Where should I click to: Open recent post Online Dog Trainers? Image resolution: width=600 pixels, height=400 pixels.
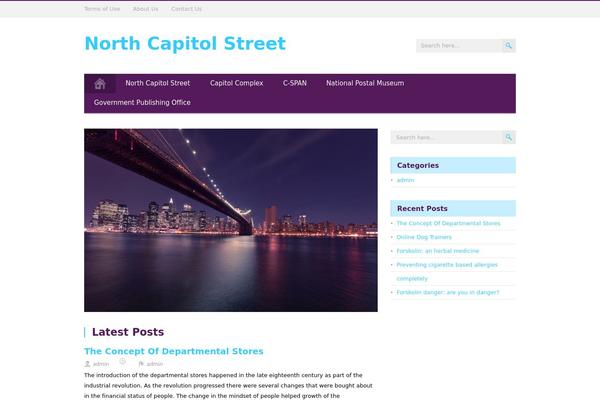tap(424, 237)
